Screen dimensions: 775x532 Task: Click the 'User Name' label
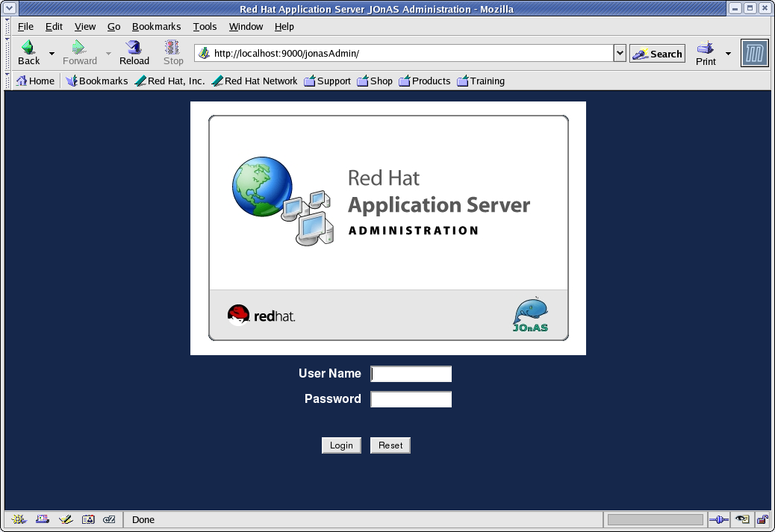(x=330, y=373)
